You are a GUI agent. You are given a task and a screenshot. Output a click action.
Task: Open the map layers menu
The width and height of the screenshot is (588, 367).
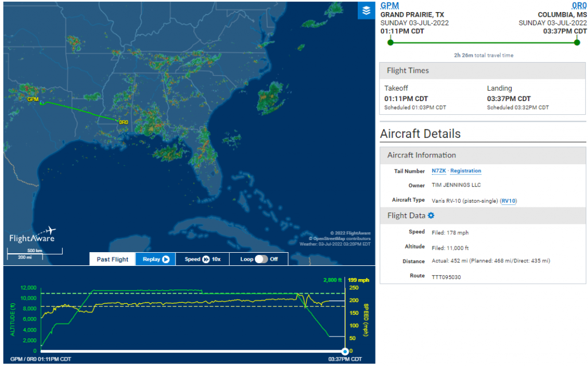click(366, 10)
